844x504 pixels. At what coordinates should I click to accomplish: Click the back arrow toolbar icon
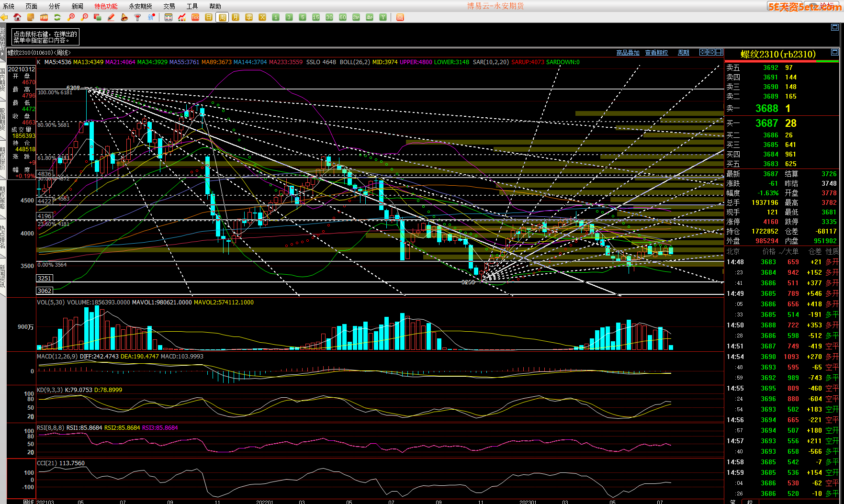4,17
